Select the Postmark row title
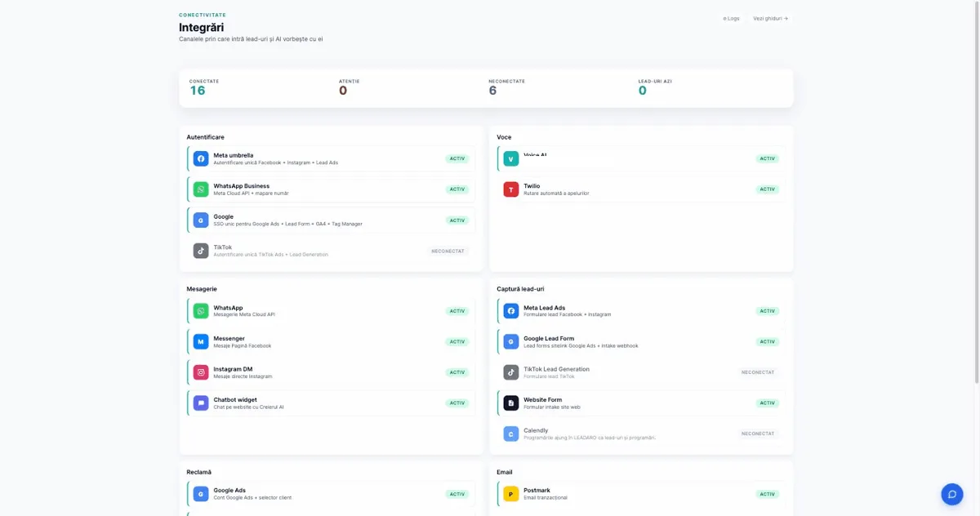Screen dimensions: 980x516 [537, 491]
